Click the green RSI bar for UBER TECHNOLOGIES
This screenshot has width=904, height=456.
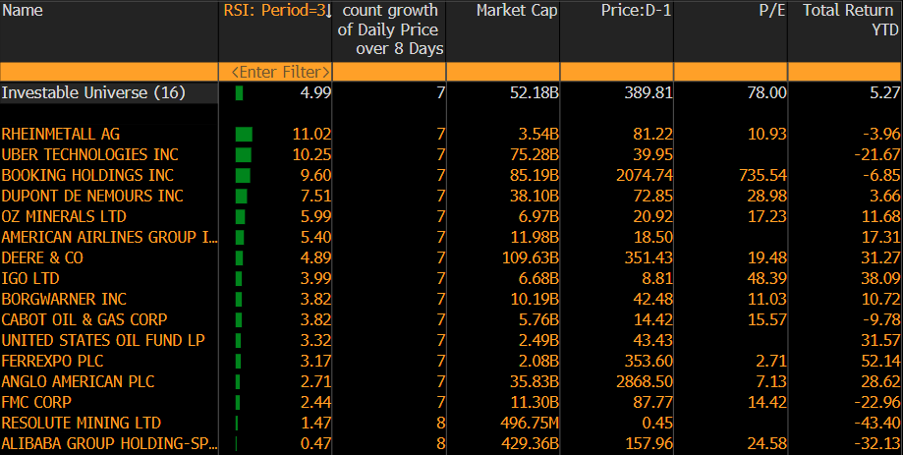(243, 155)
